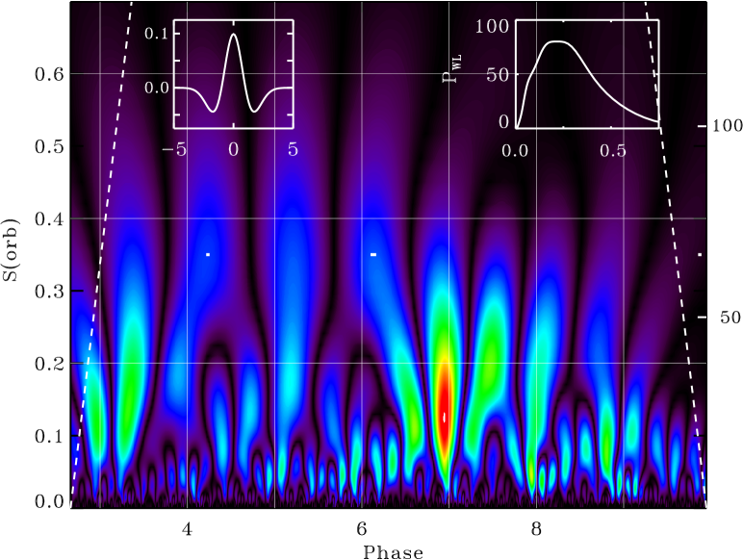Click the red maximum power spot near phase 7
Screen dimensions: 743x560
click(x=444, y=417)
